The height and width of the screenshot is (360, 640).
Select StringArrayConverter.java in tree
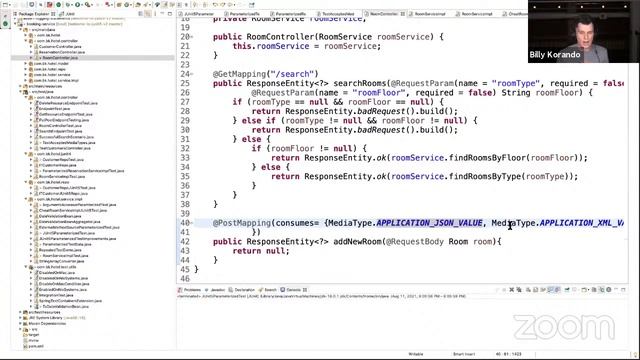tap(61, 261)
